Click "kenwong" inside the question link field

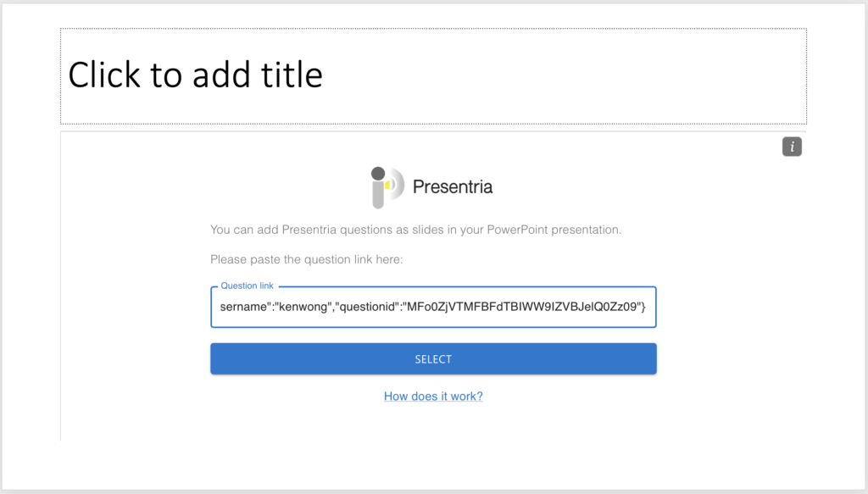click(x=303, y=307)
